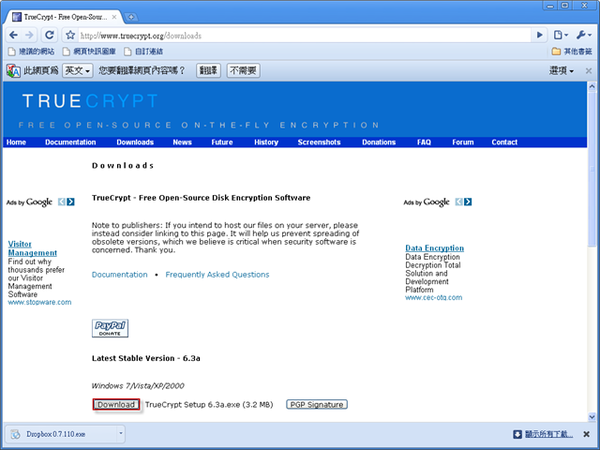The image size is (600, 450).
Task: Click the PGP Signature button
Action: [x=317, y=404]
